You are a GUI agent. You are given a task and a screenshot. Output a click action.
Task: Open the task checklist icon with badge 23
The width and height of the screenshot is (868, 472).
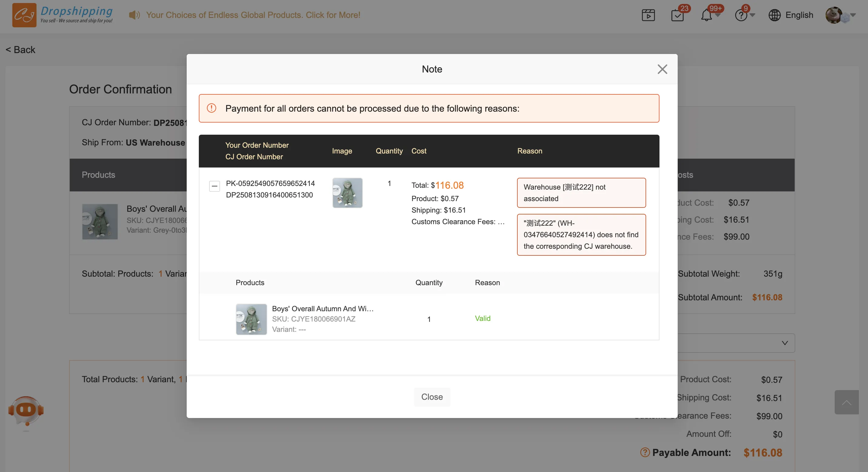(677, 15)
